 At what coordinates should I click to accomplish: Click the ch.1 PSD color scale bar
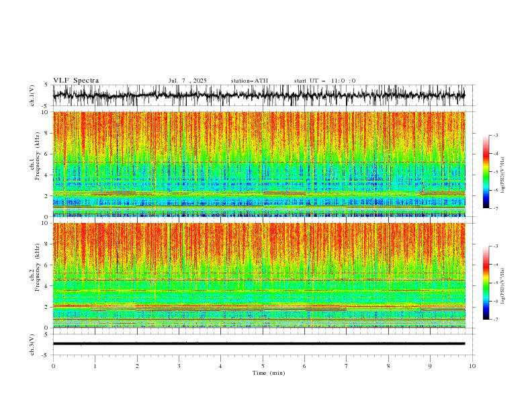click(486, 172)
